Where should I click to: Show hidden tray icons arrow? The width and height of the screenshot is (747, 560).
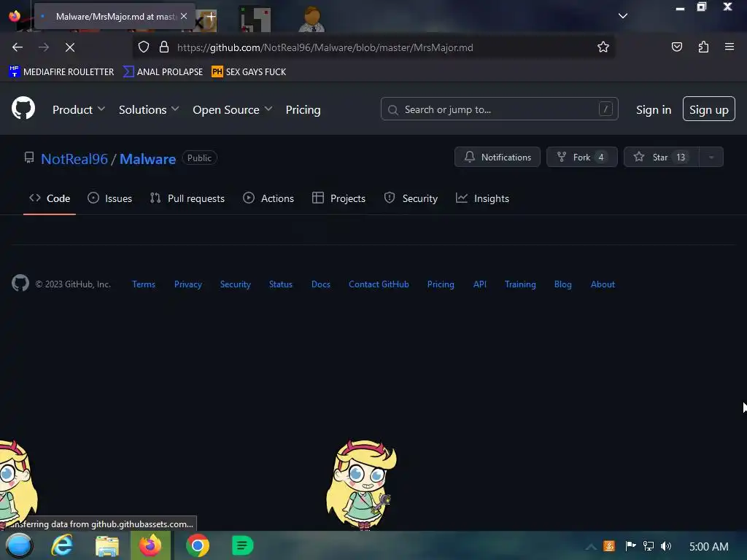(591, 547)
